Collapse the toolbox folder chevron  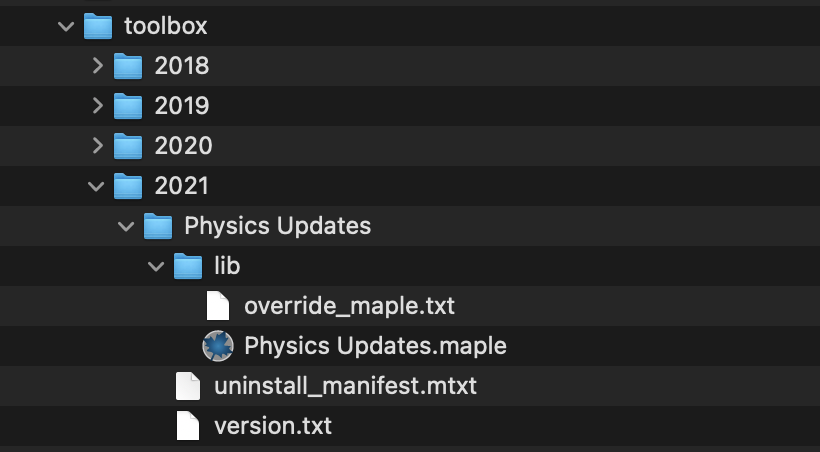66,26
